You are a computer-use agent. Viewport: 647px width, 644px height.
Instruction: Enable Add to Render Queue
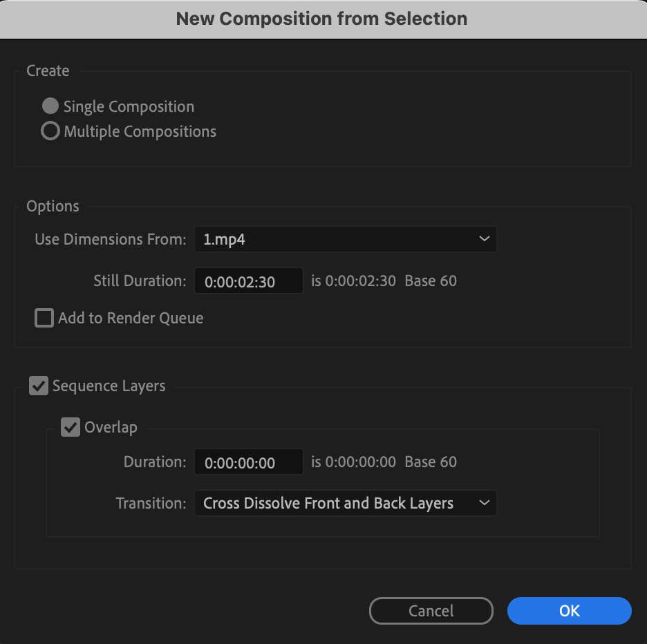(x=44, y=318)
